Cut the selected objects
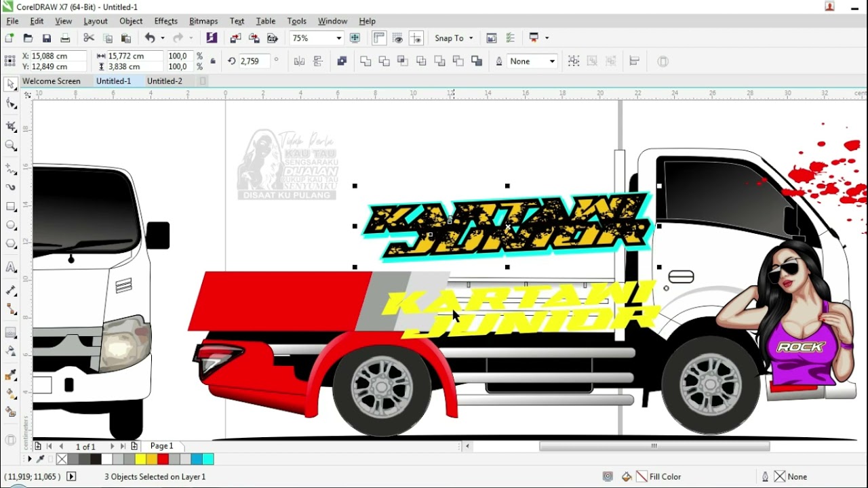 (89, 38)
